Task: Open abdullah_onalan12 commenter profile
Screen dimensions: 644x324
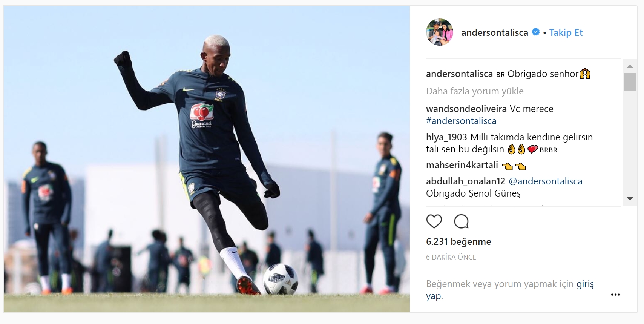Action: point(465,181)
